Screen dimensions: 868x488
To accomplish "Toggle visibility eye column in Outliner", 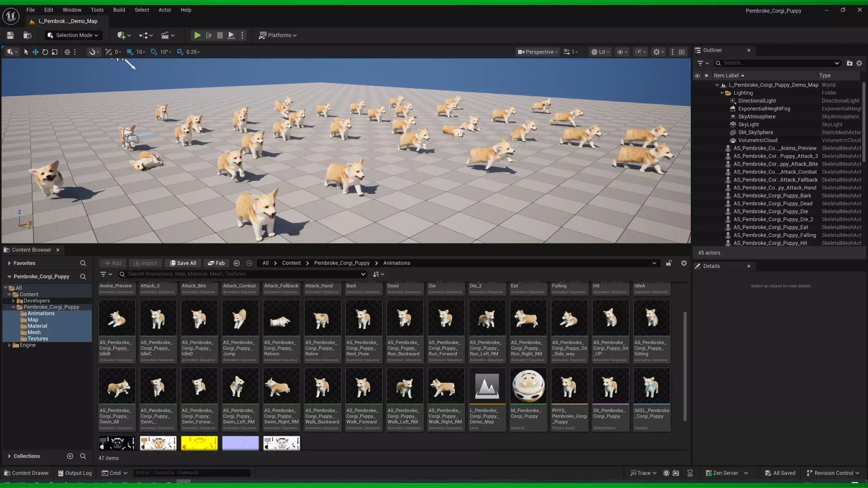I will (697, 75).
